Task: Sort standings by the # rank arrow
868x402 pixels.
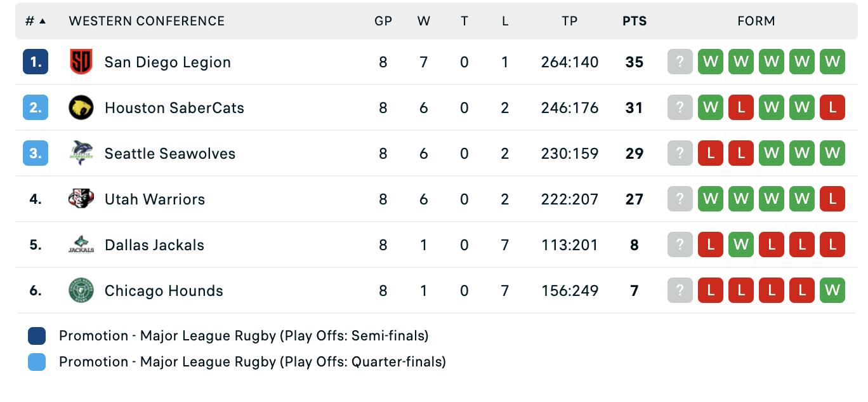Action: pyautogui.click(x=43, y=21)
